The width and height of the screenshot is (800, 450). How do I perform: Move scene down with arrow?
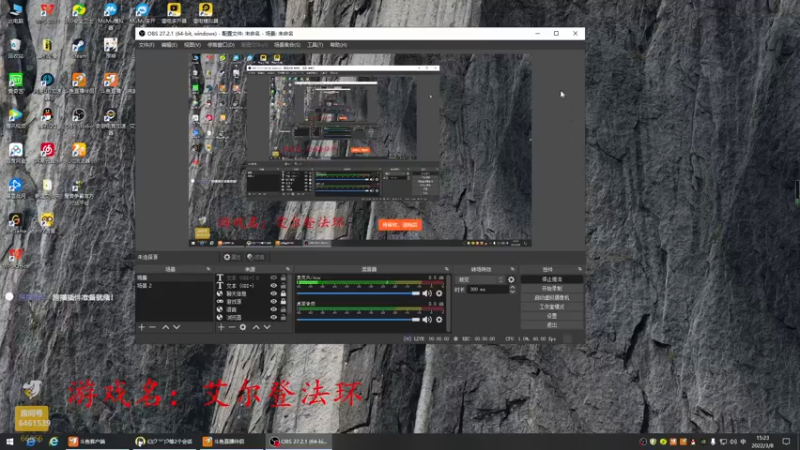[177, 327]
